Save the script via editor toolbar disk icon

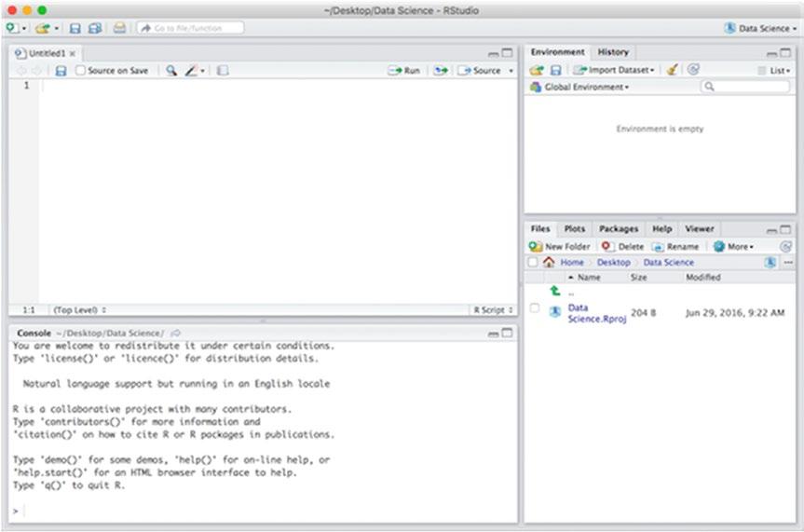click(61, 71)
